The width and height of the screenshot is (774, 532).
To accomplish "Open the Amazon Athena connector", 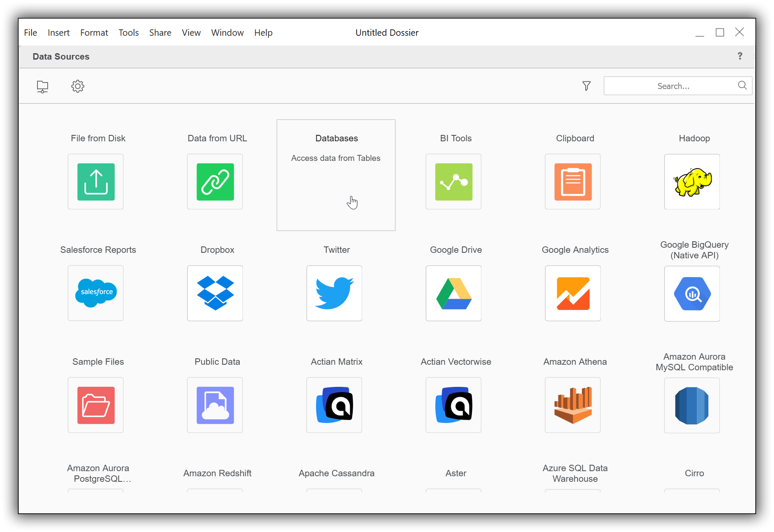I will click(573, 405).
